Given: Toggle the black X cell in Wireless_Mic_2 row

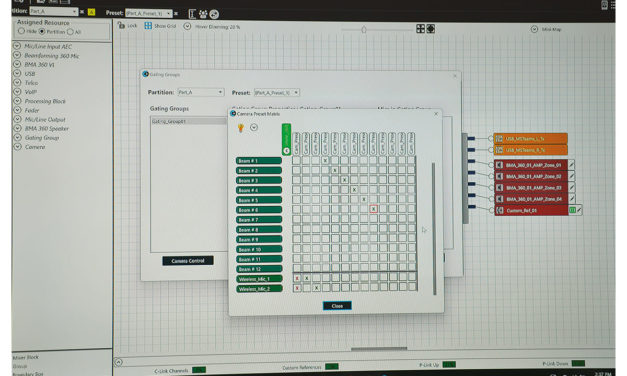Looking at the screenshot, I should [x=316, y=288].
